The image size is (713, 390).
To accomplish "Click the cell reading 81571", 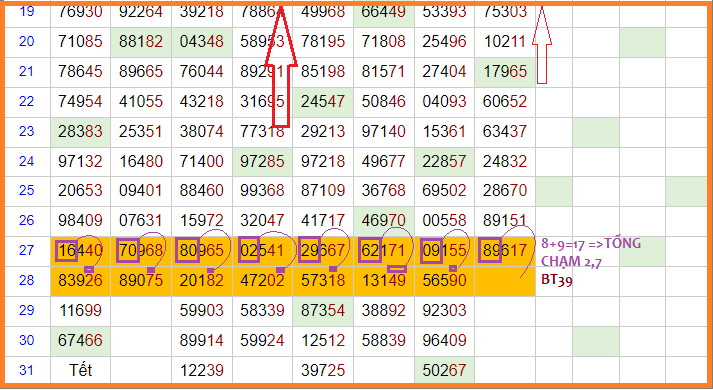I will click(384, 72).
